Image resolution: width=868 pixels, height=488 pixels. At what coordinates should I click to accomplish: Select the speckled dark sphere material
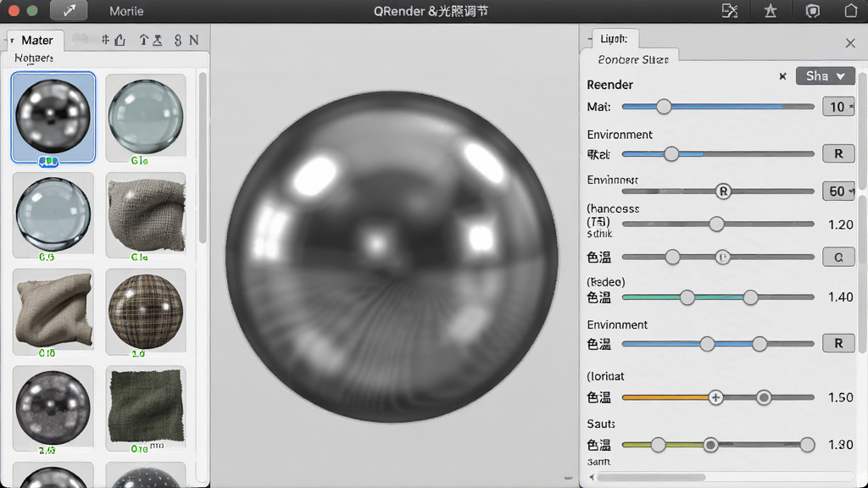(53, 408)
